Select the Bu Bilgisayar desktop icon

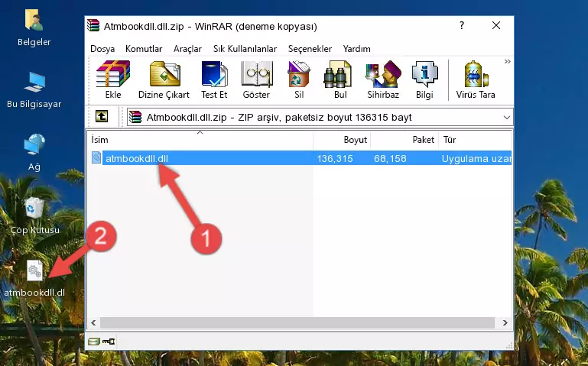point(34,90)
